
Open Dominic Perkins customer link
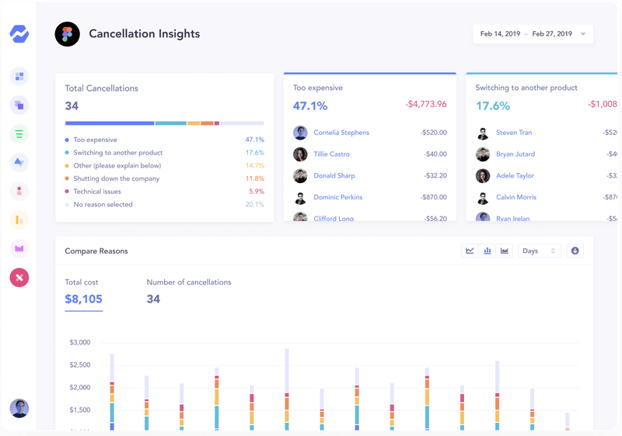tap(338, 197)
